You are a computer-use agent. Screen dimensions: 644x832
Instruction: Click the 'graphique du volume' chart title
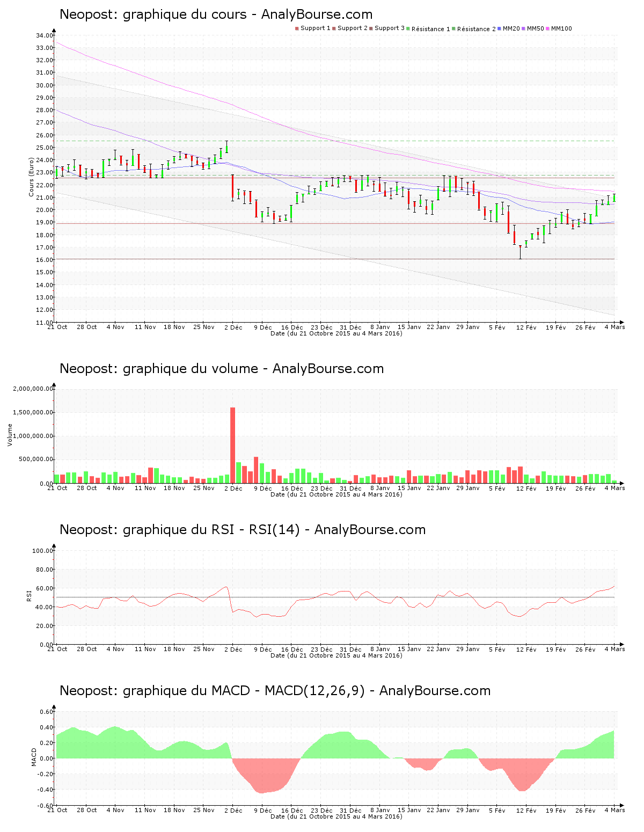click(x=222, y=369)
